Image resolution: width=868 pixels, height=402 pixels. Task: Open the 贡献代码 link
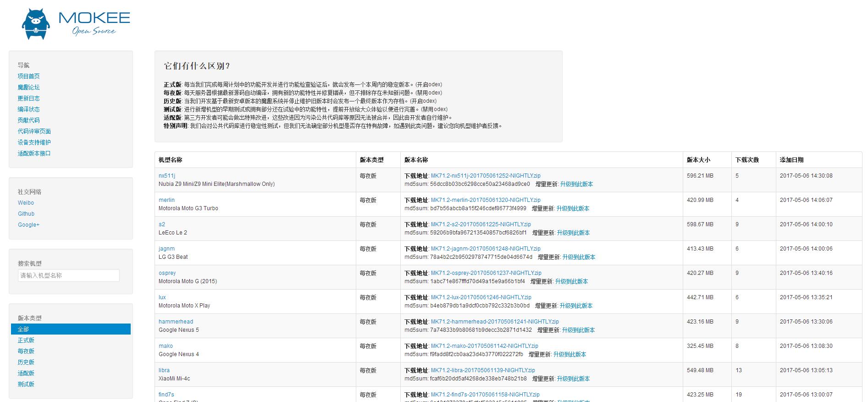(29, 120)
